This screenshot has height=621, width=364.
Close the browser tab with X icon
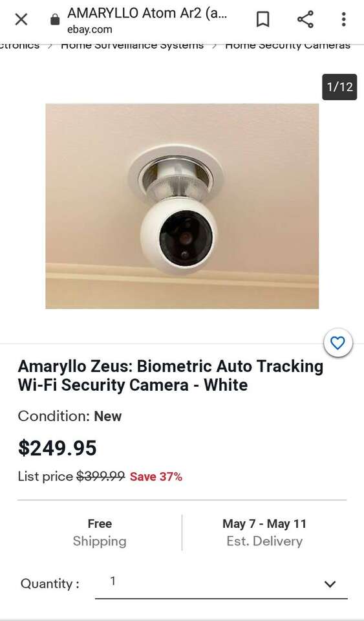point(21,19)
